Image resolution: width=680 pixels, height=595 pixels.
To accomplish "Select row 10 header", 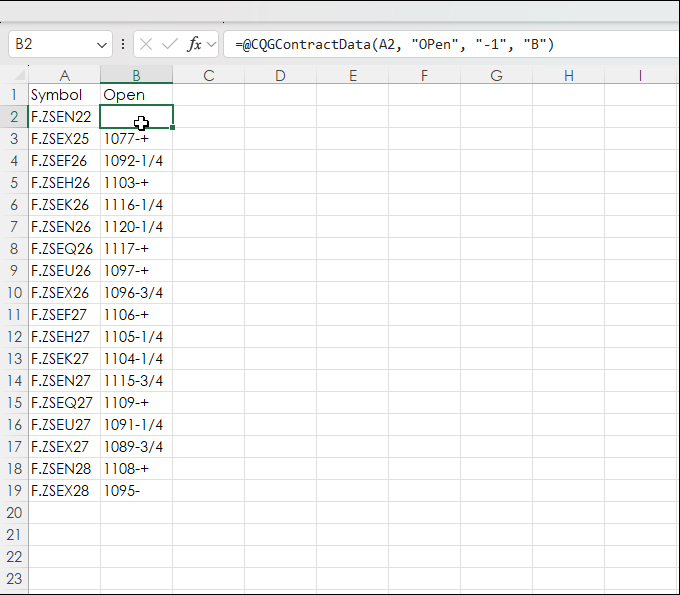I will (14, 293).
